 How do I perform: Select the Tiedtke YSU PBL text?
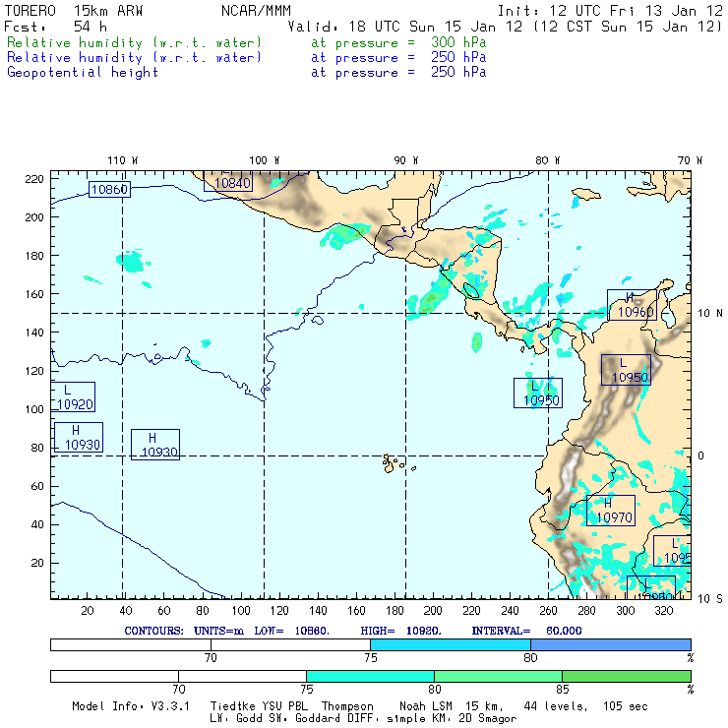259,706
